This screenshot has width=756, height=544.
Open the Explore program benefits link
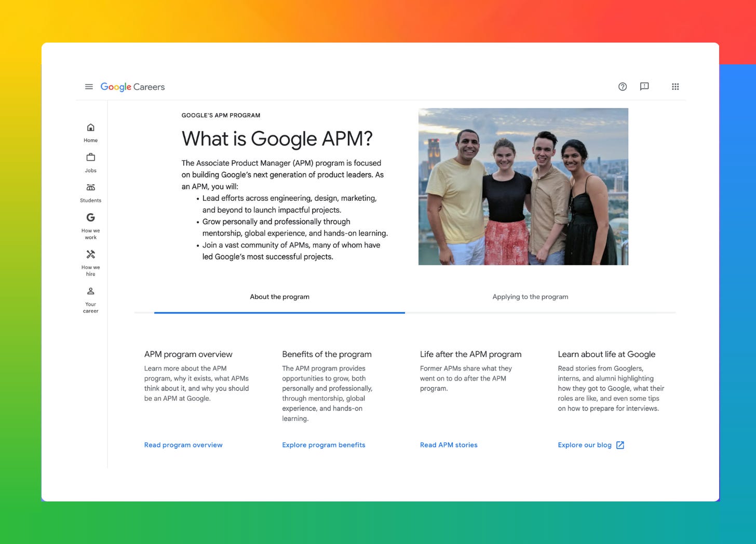pos(323,445)
